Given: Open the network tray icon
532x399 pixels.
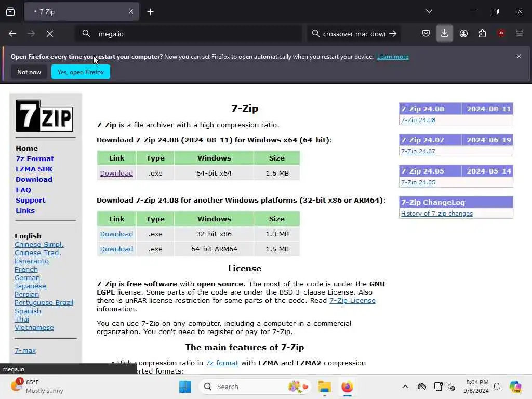Looking at the screenshot, I should tap(451, 387).
